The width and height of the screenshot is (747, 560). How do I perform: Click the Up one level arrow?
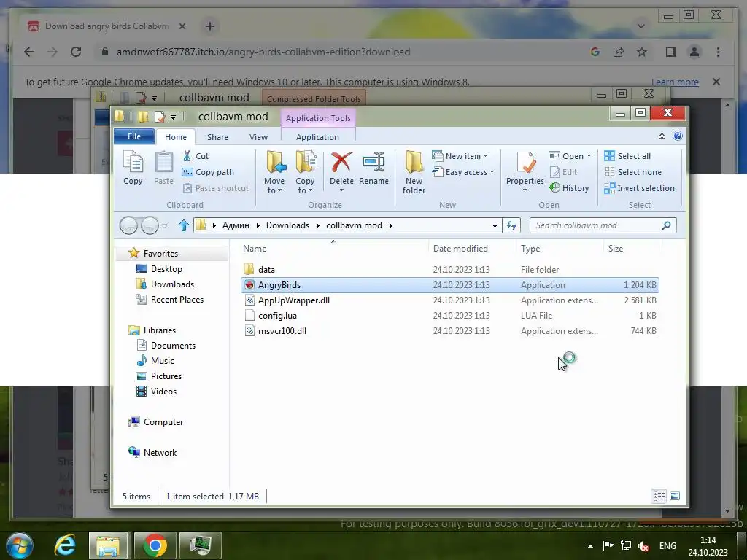183,225
